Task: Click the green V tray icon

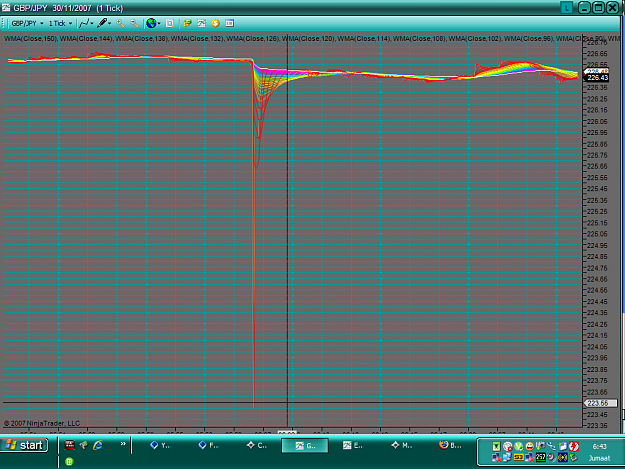Action: (519, 446)
